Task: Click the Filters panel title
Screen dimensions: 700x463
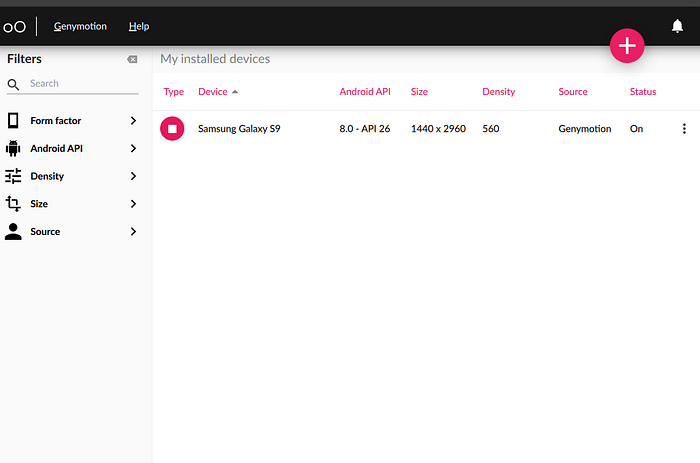Action: coord(25,59)
